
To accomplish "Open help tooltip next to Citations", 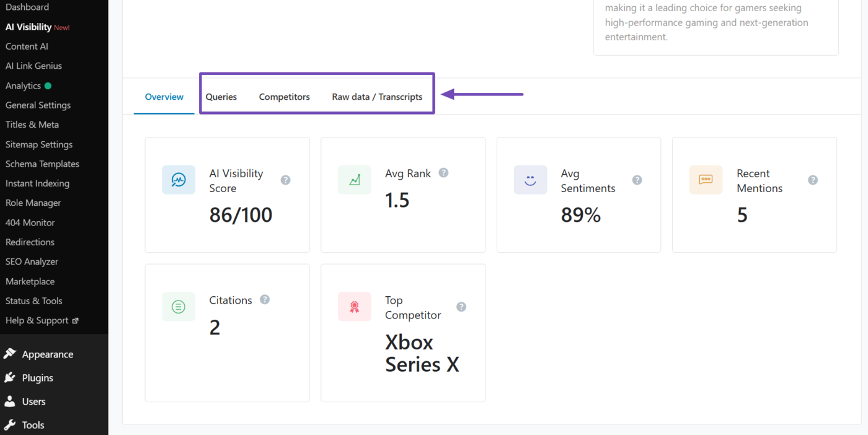I will point(265,299).
